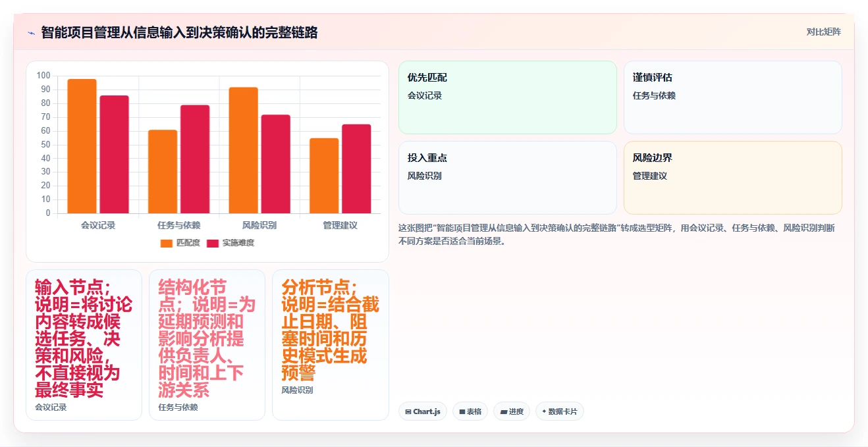The width and height of the screenshot is (868, 447).
Task: Click the 进度 chip icon
Action: pos(504,412)
